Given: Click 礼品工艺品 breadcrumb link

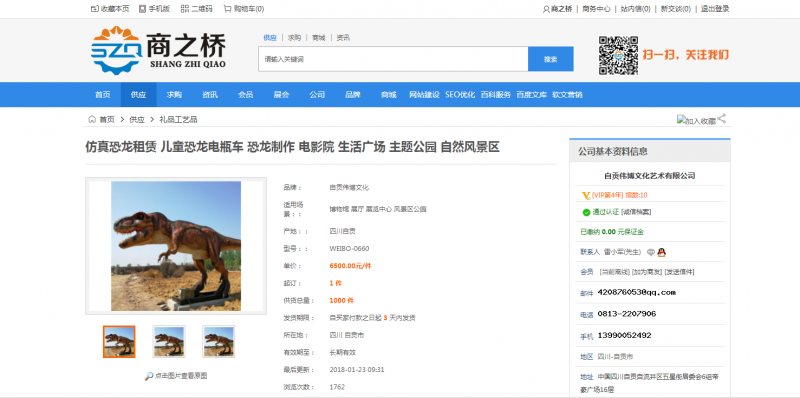Looking at the screenshot, I should click(x=179, y=119).
